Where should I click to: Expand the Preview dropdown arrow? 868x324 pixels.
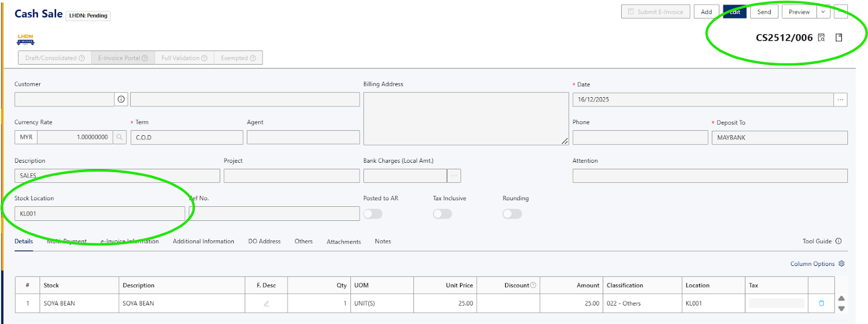(823, 12)
